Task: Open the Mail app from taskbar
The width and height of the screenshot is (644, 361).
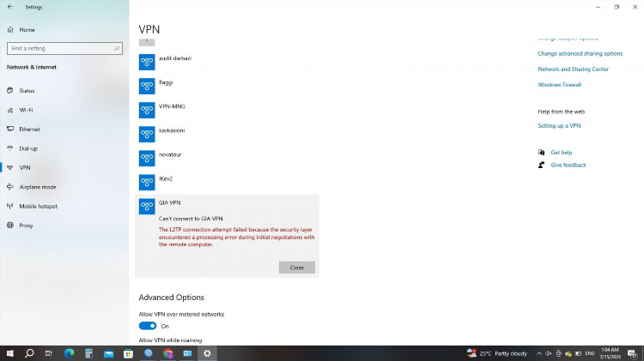Action: click(108, 353)
